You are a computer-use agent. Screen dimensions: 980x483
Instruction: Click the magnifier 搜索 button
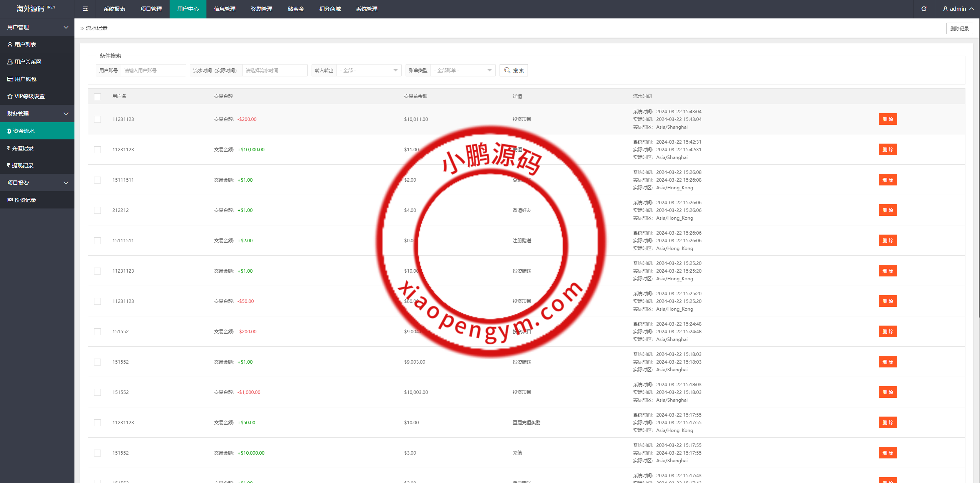[513, 70]
